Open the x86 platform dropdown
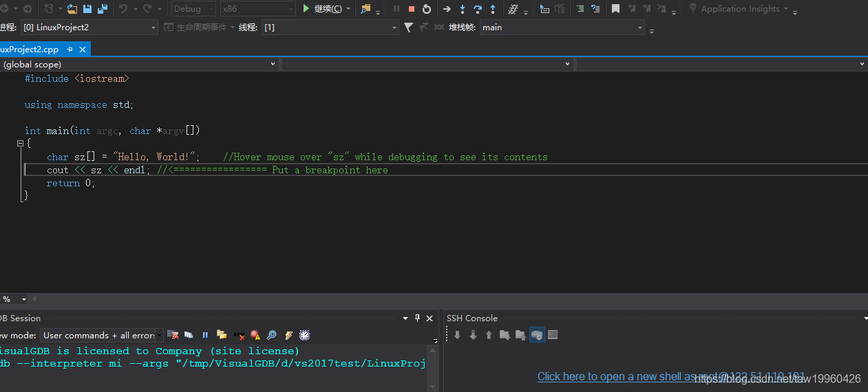The height and width of the screenshot is (392, 868). pos(257,9)
